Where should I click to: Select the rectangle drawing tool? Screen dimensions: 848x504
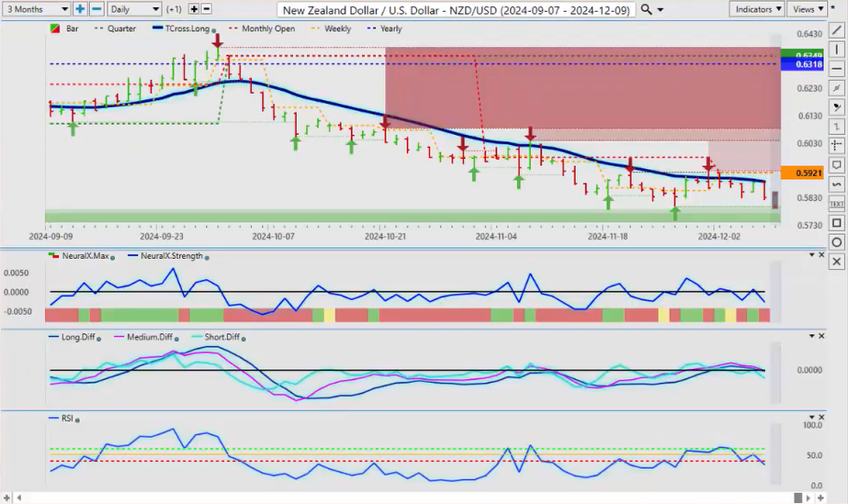tap(837, 223)
